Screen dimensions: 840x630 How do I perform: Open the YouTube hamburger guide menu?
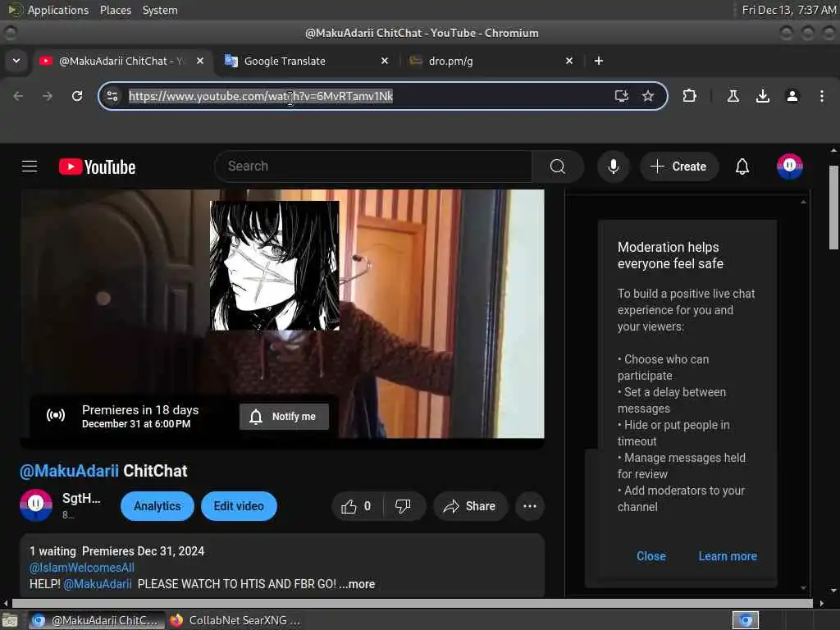[30, 167]
